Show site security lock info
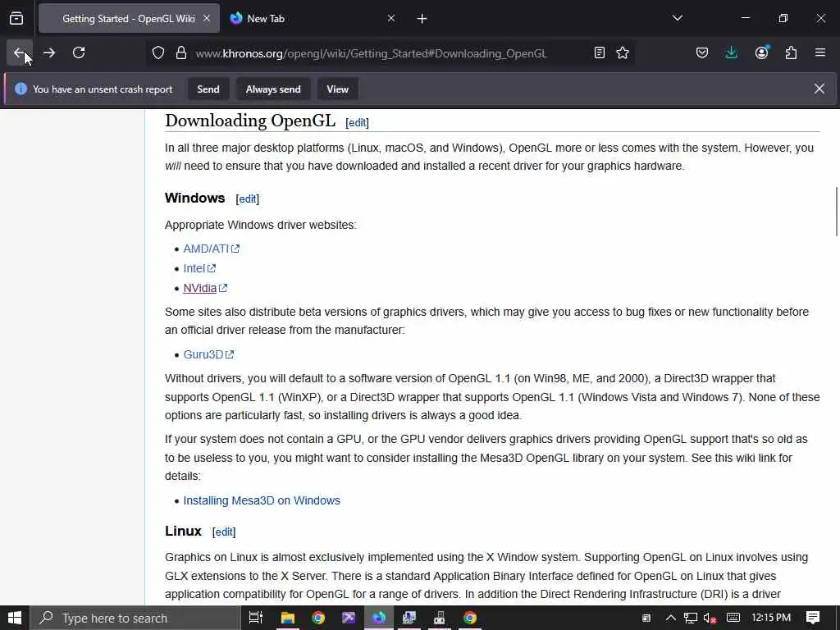The width and height of the screenshot is (840, 630). tap(181, 53)
